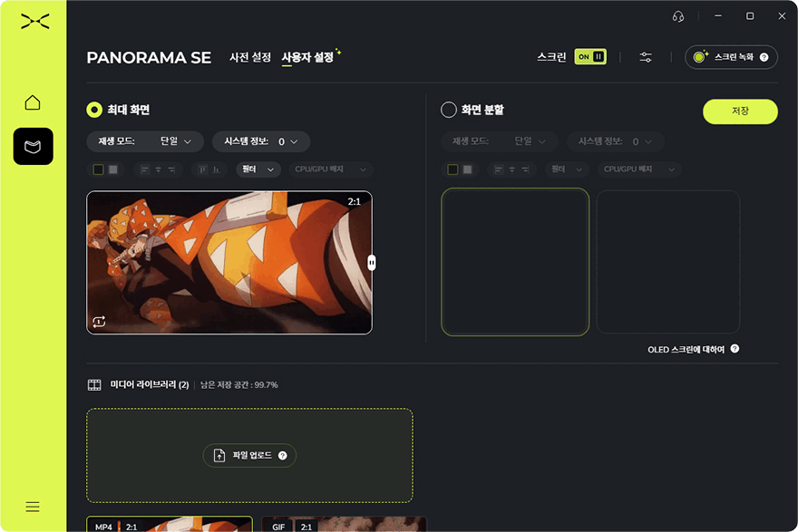The height and width of the screenshot is (532, 798).
Task: Toggle the 스크린 ON switch
Action: pos(590,56)
